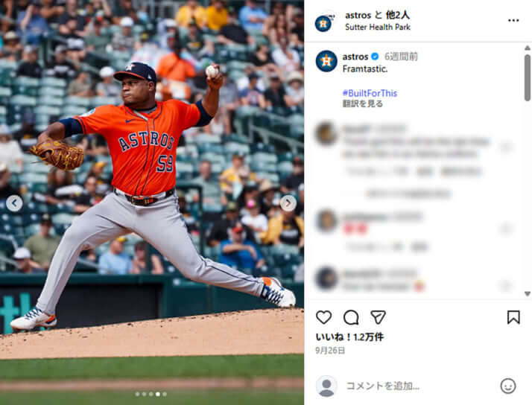Open the three-dot more options menu
Viewport: 532px width, 405px height.
(513, 21)
